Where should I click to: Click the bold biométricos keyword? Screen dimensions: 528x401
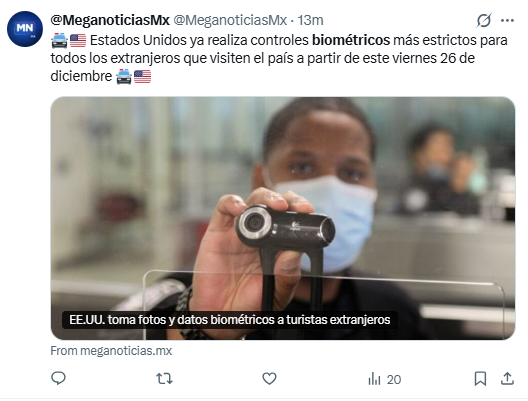tap(351, 40)
